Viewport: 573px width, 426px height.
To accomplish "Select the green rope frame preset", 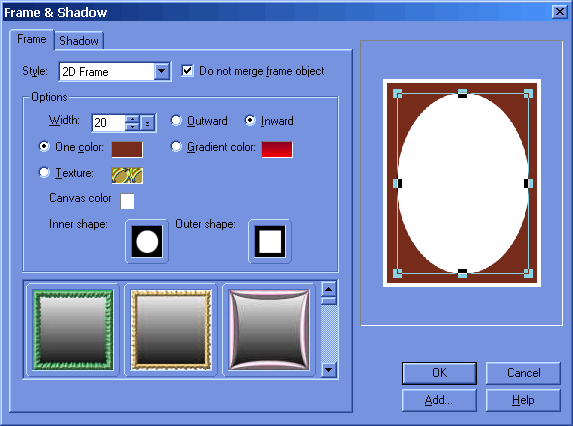I will [73, 330].
